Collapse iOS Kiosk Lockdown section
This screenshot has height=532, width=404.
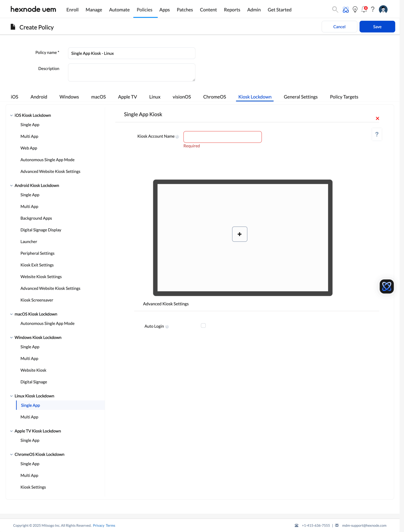(x=11, y=116)
